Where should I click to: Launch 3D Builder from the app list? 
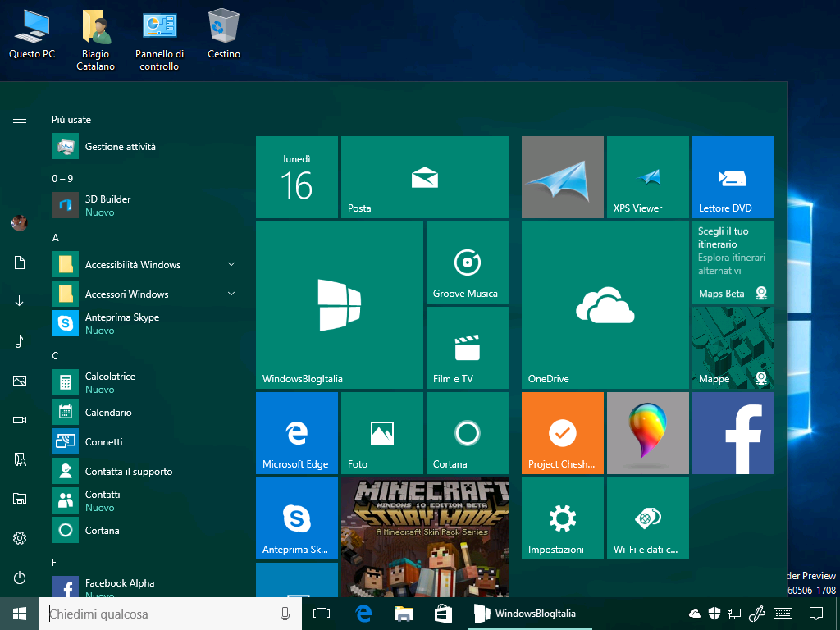coord(144,205)
